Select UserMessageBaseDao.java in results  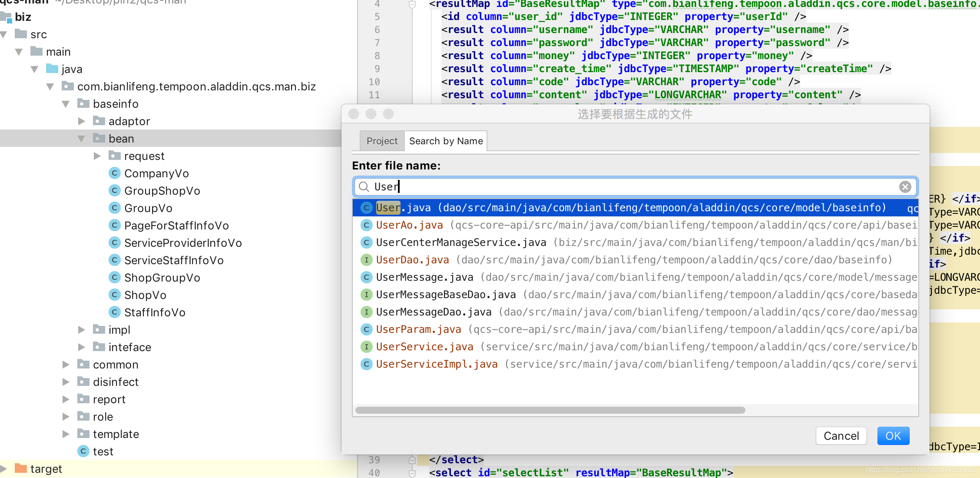635,295
